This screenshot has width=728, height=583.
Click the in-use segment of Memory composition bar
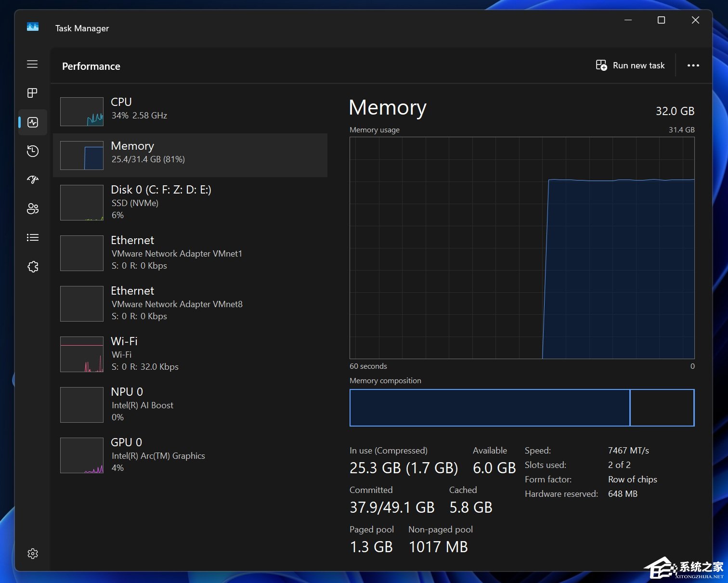[490, 408]
